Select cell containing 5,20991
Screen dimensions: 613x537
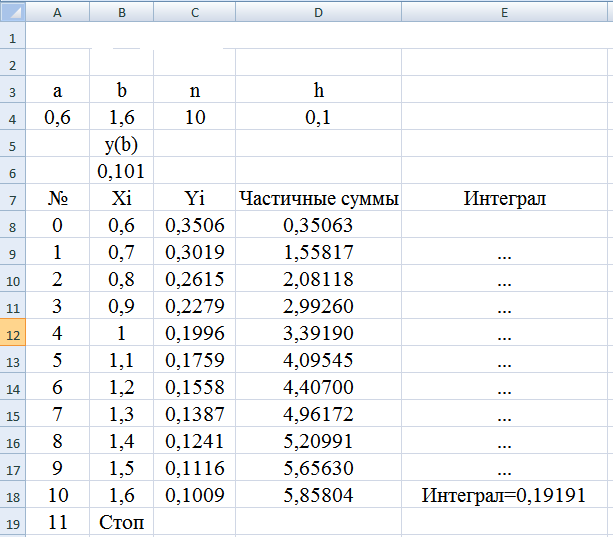click(x=319, y=440)
